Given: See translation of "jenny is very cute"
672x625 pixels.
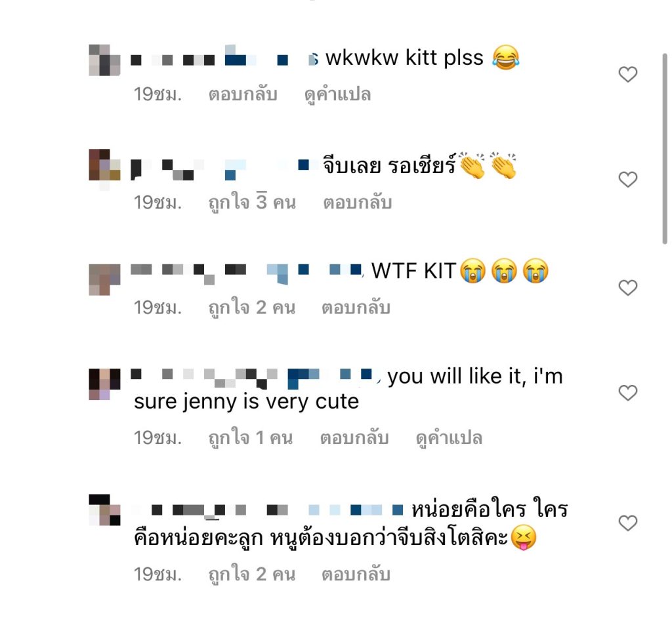Looking at the screenshot, I should [x=449, y=438].
